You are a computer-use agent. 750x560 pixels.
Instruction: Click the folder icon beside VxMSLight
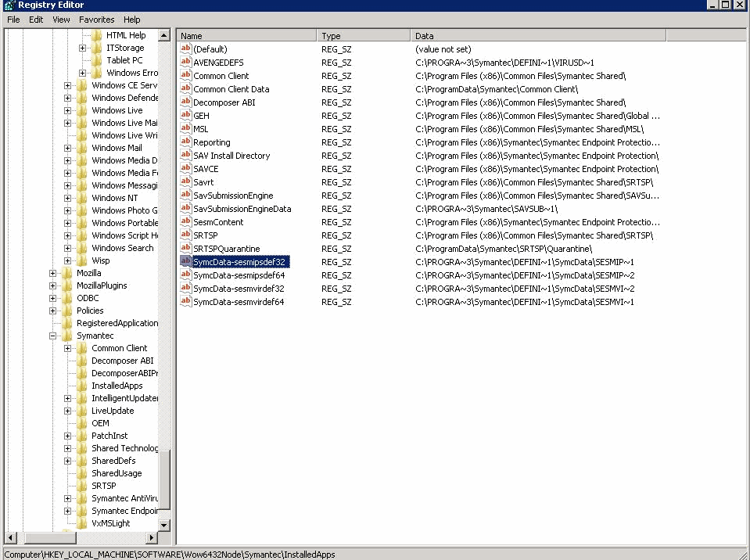(82, 523)
